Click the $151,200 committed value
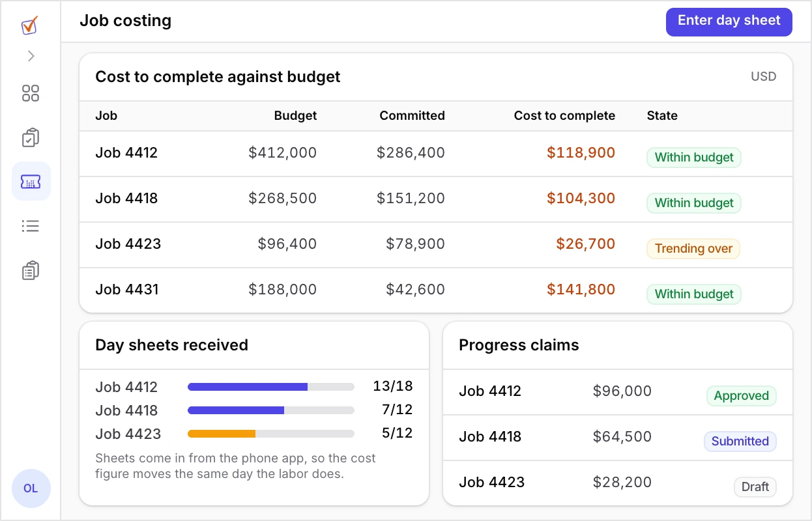 [411, 199]
